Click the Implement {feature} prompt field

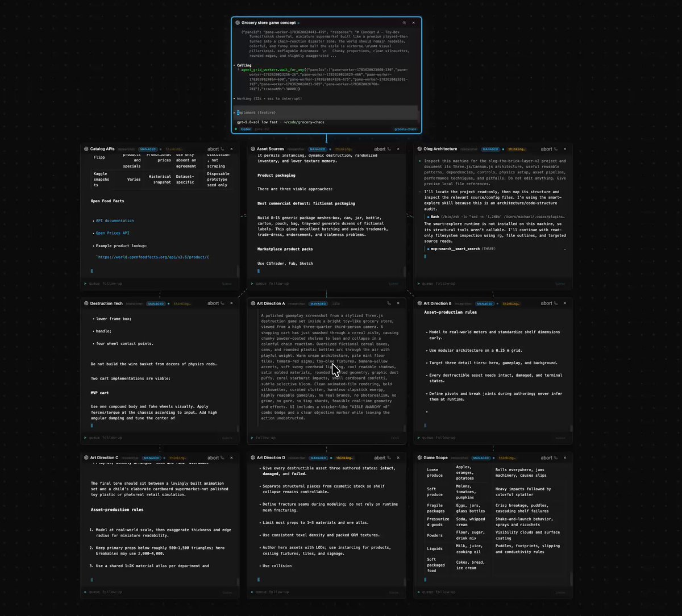point(326,113)
